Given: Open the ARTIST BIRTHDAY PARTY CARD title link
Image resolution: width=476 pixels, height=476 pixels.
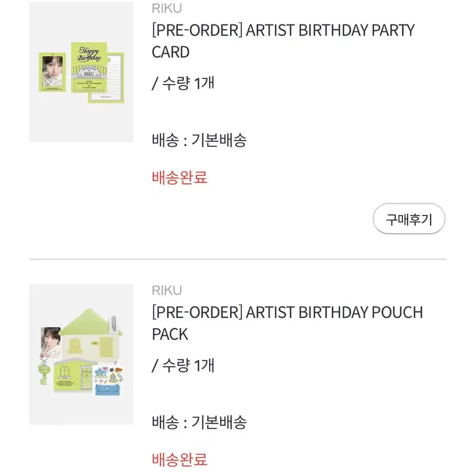Looking at the screenshot, I should (283, 41).
